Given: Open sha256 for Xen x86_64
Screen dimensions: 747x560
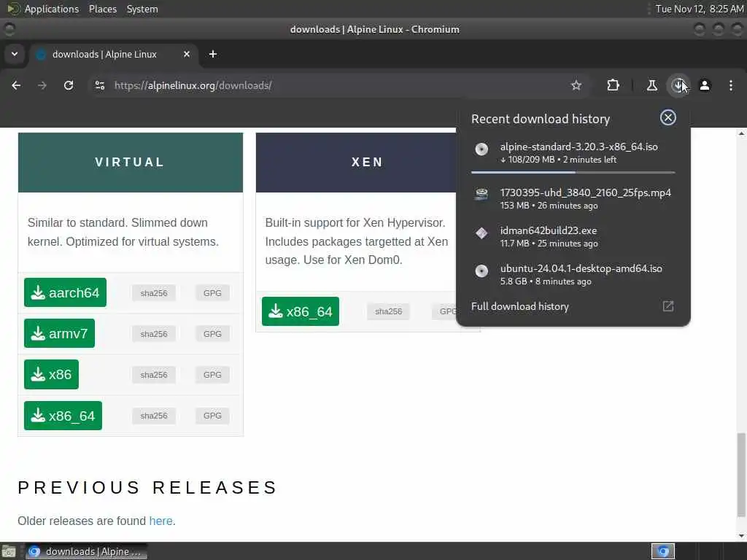Looking at the screenshot, I should pos(388,311).
